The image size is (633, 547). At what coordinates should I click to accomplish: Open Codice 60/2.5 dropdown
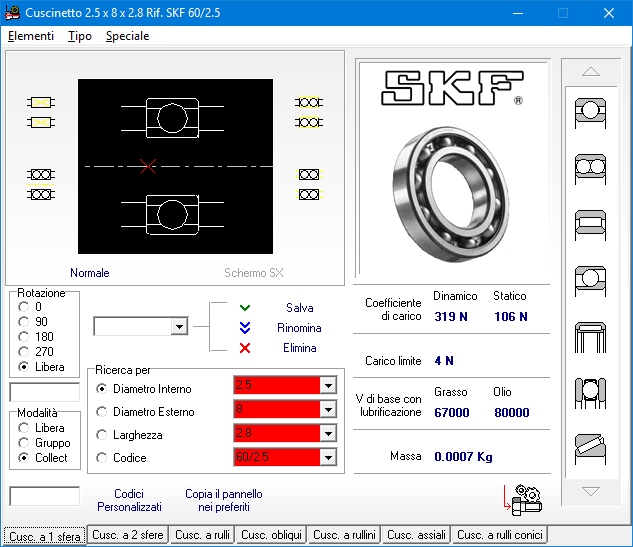pyautogui.click(x=328, y=457)
